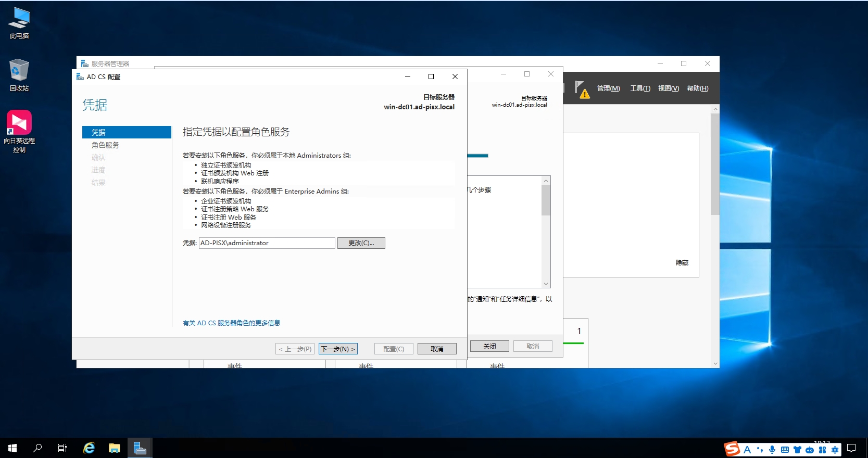Open the IME soft keyboard icon
The image size is (868, 458).
coord(785,450)
